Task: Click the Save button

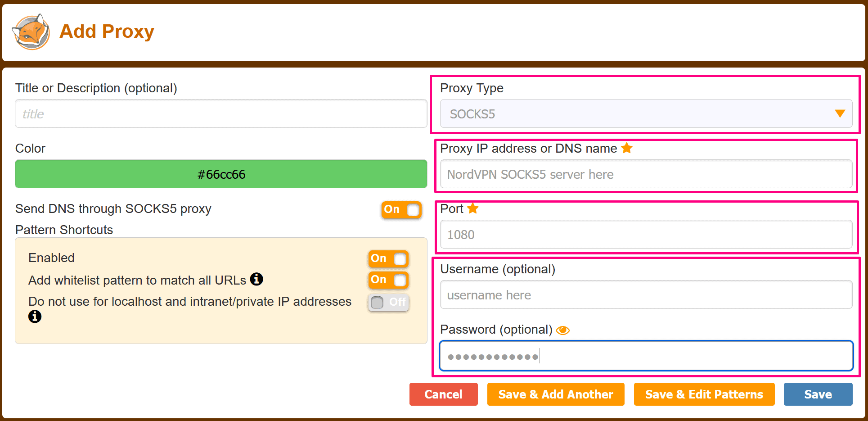Action: (818, 394)
